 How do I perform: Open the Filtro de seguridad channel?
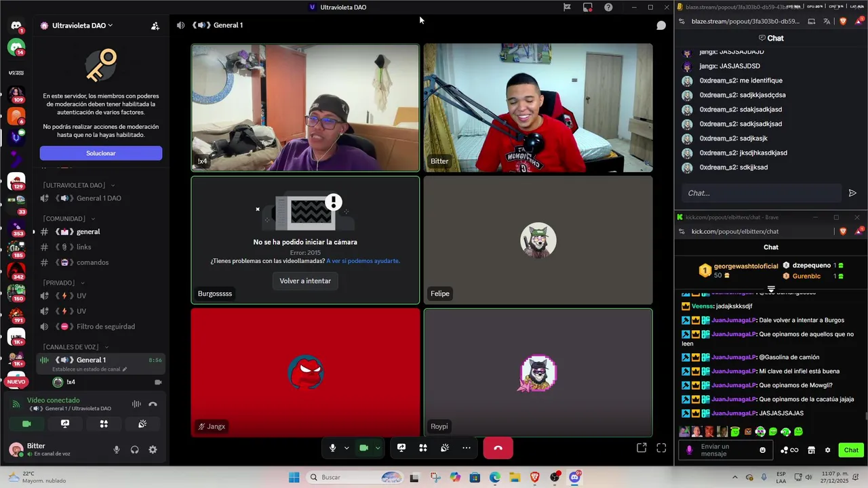click(100, 326)
